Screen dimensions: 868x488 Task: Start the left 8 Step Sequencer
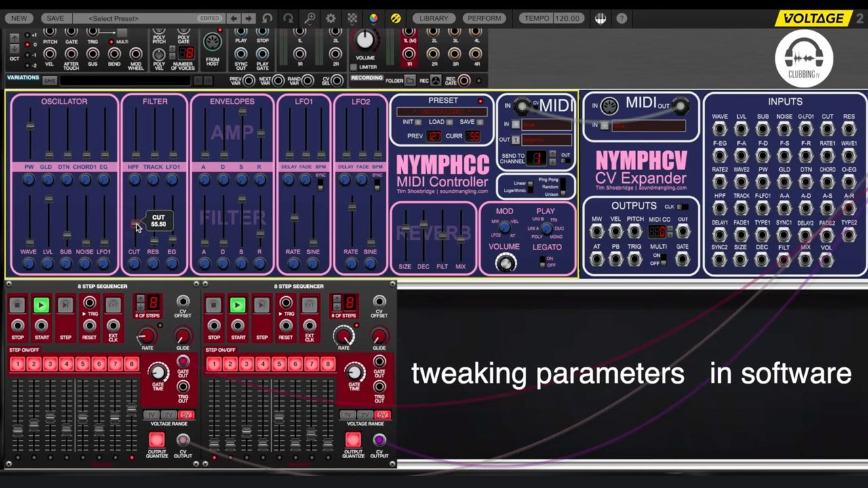pyautogui.click(x=41, y=305)
